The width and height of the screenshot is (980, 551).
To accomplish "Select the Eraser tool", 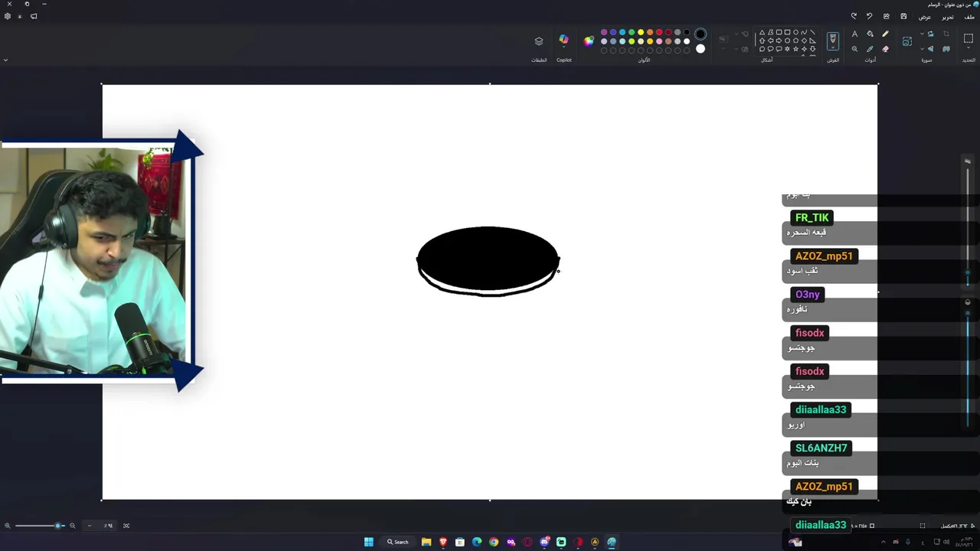I will [x=885, y=49].
